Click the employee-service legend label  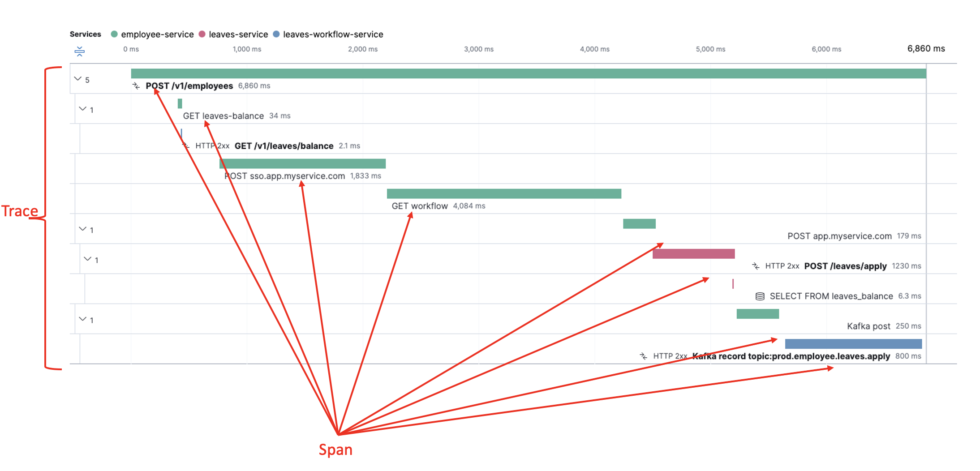pos(157,34)
